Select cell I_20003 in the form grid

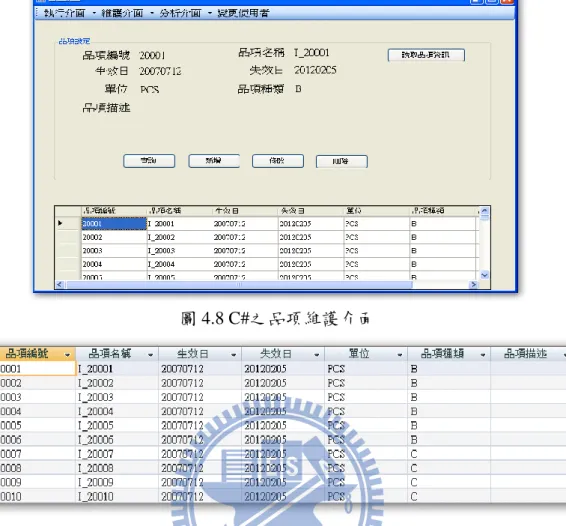[x=180, y=251]
